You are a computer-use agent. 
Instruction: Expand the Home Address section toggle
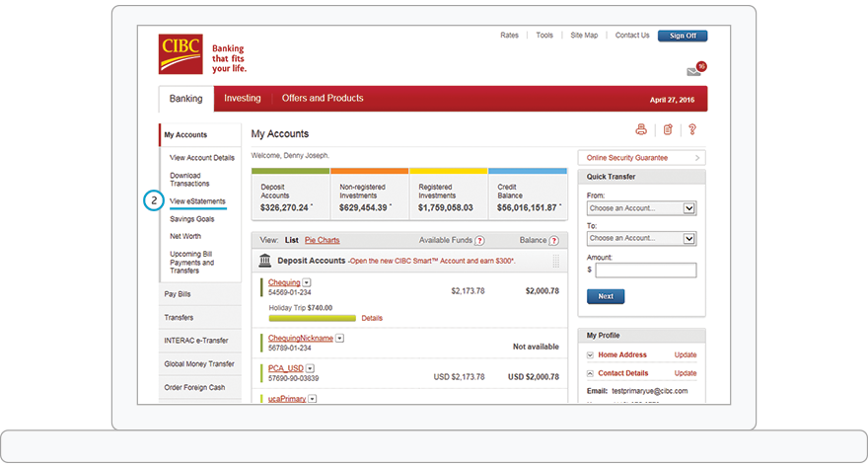590,354
